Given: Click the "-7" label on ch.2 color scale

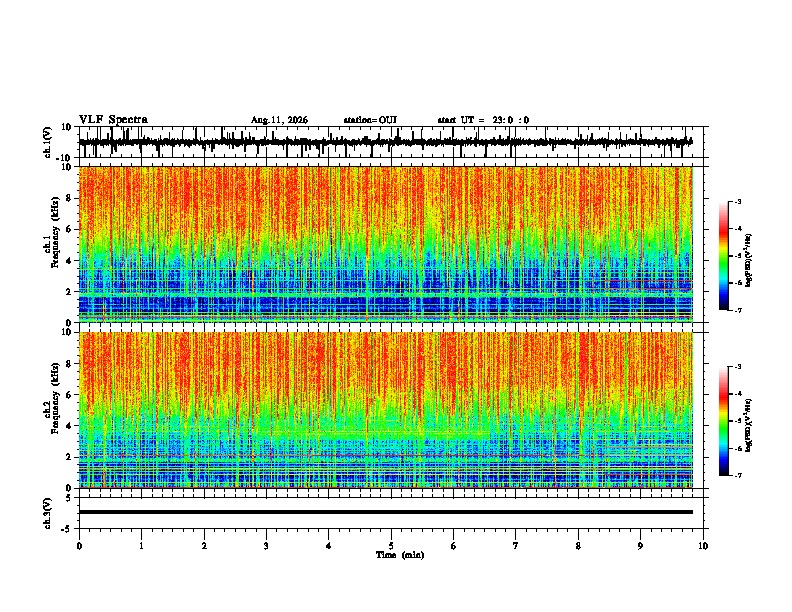Looking at the screenshot, I should [x=738, y=476].
